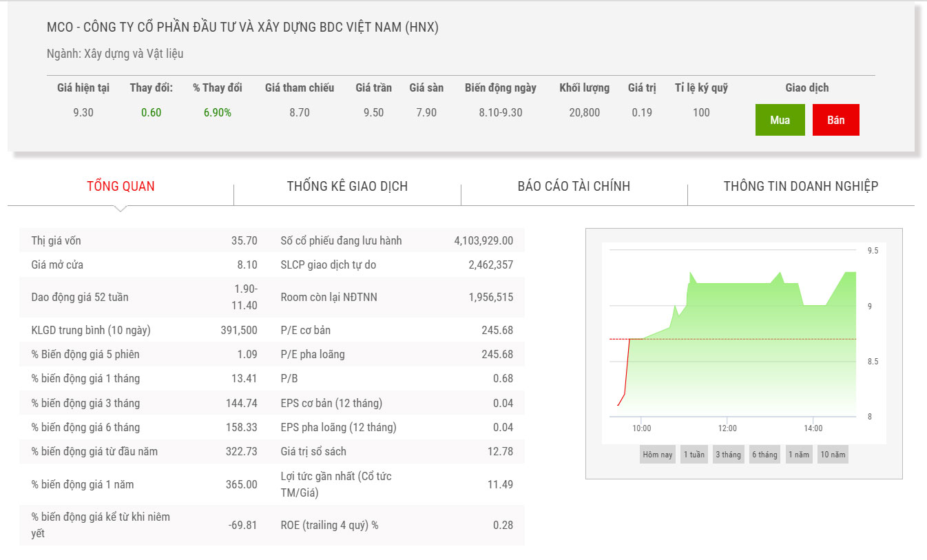Select the Thông Tin Doanh Nghiệp tab
The height and width of the screenshot is (560, 927).
tap(800, 186)
